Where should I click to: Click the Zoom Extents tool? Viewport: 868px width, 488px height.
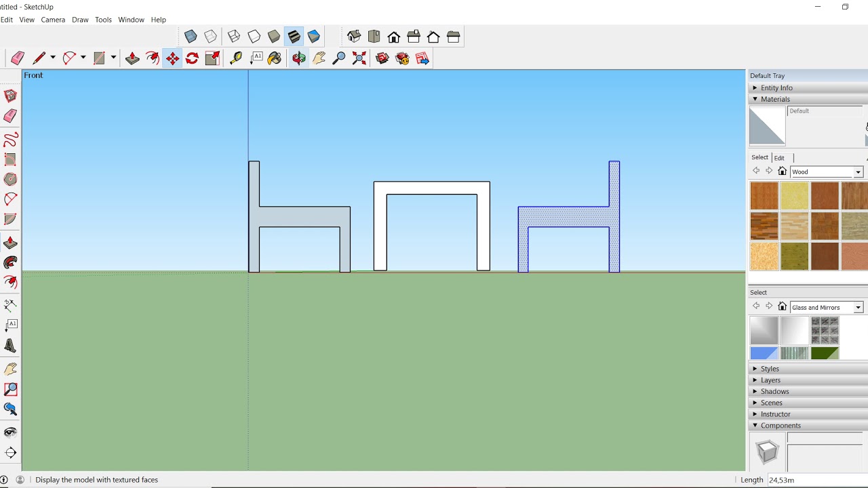pos(359,58)
